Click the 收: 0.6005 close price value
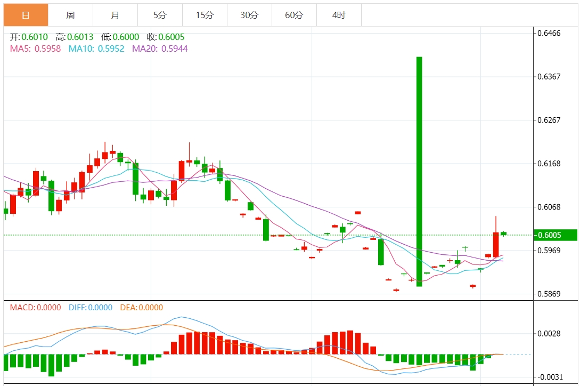Screen dimensions: 588x386 tap(166, 37)
